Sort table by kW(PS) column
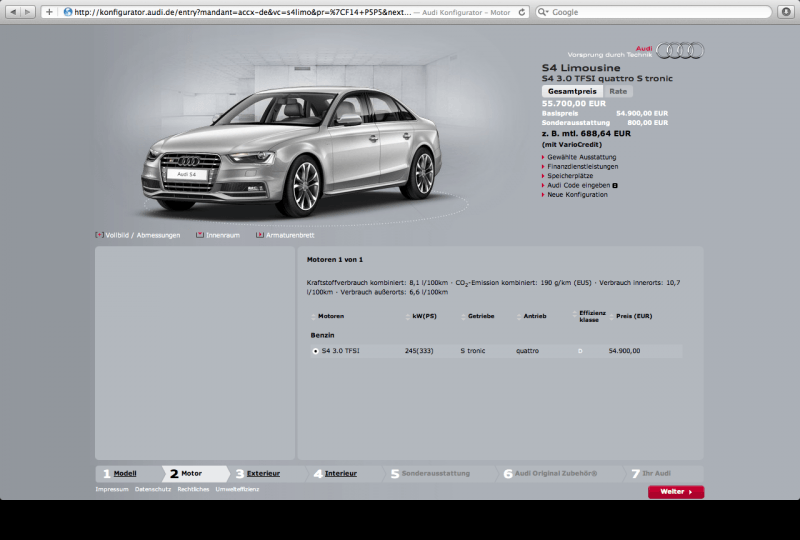 407,316
